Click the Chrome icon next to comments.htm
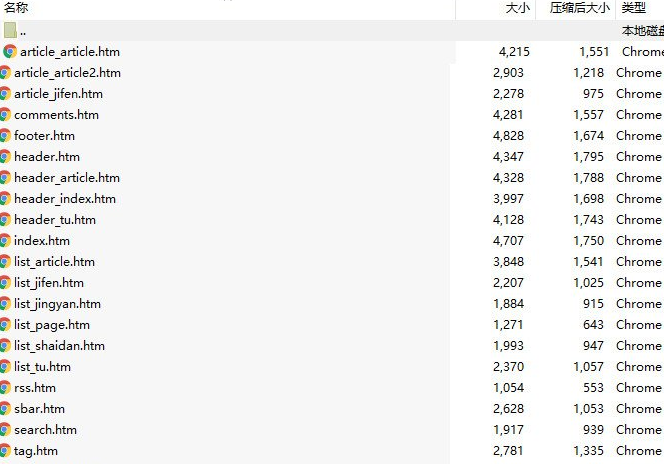Screen dimensions: 664x464 point(5,115)
